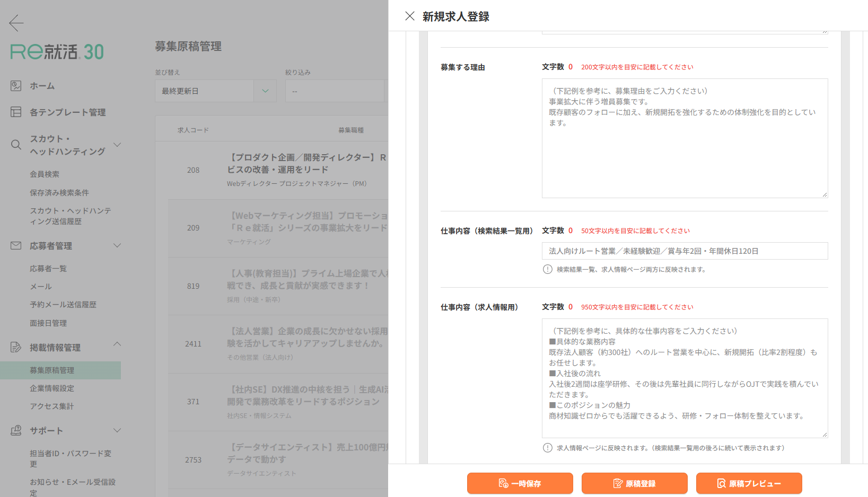Viewport: 868px width, 497px height.
Task: Click the 原稿登録 button
Action: click(635, 483)
